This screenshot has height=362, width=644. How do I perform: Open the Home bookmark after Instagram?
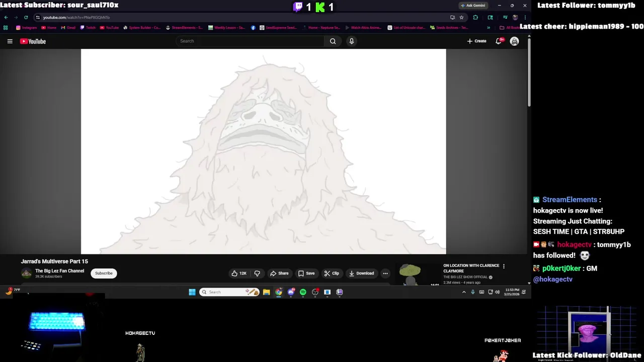(49, 28)
